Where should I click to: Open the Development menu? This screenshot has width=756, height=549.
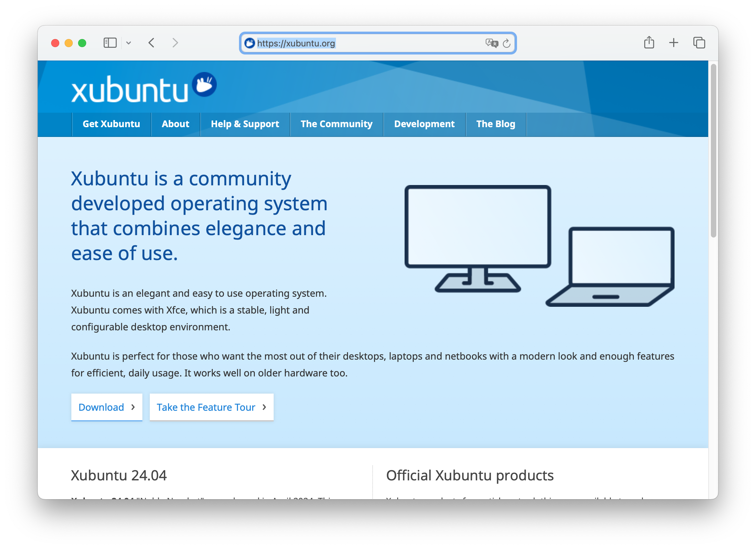[x=424, y=124]
